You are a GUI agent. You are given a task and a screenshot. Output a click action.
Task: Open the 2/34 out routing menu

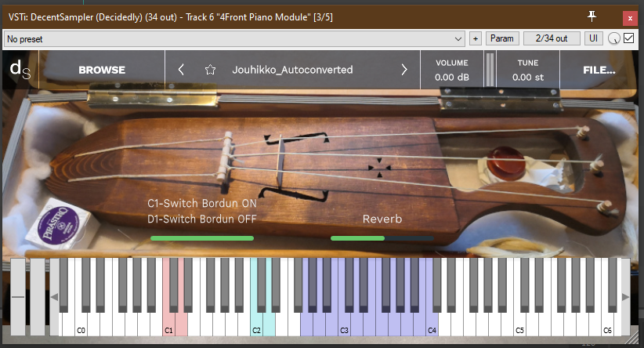point(552,38)
